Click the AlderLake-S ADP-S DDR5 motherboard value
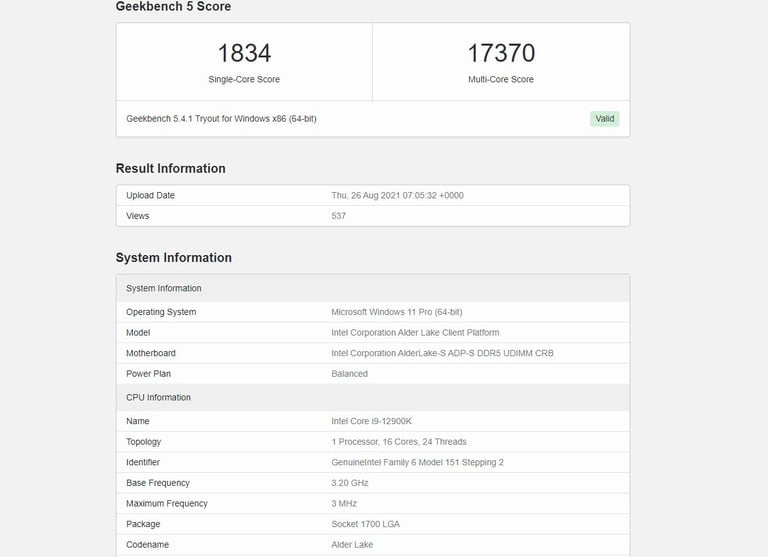This screenshot has width=768, height=557. (442, 353)
